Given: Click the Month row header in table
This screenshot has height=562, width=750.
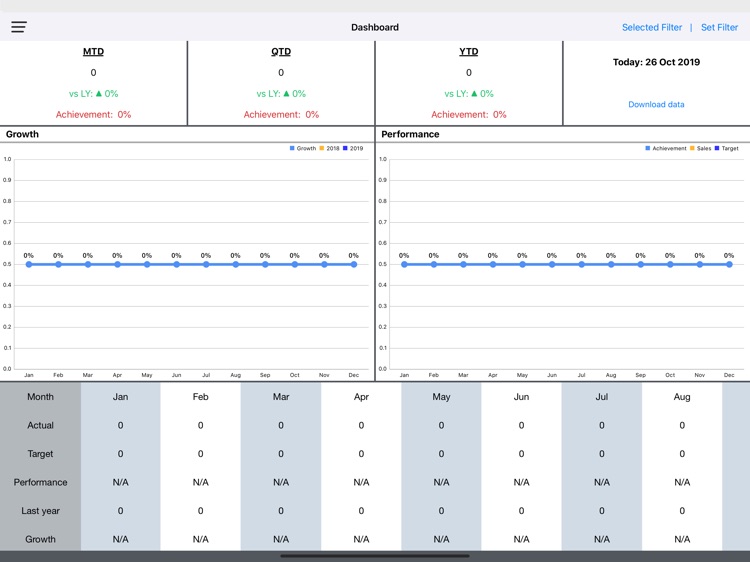Looking at the screenshot, I should click(x=40, y=397).
